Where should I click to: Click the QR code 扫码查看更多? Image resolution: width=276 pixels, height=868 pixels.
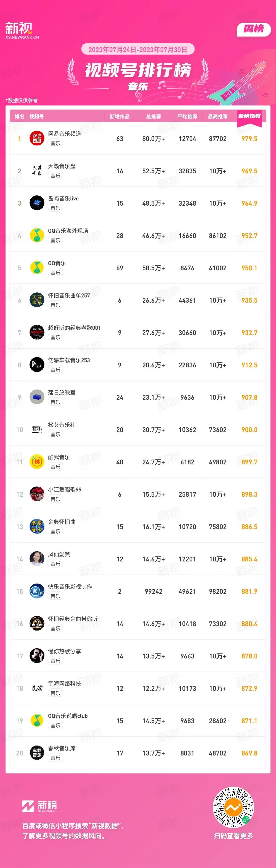(233, 808)
